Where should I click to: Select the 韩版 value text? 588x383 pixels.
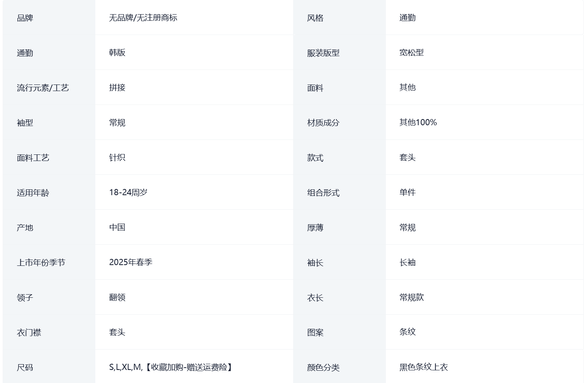click(117, 53)
